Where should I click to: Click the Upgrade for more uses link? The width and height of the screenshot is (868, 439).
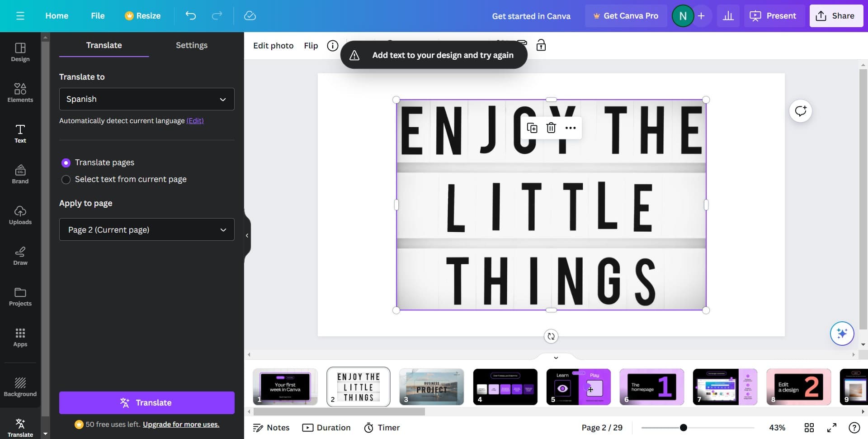point(181,425)
